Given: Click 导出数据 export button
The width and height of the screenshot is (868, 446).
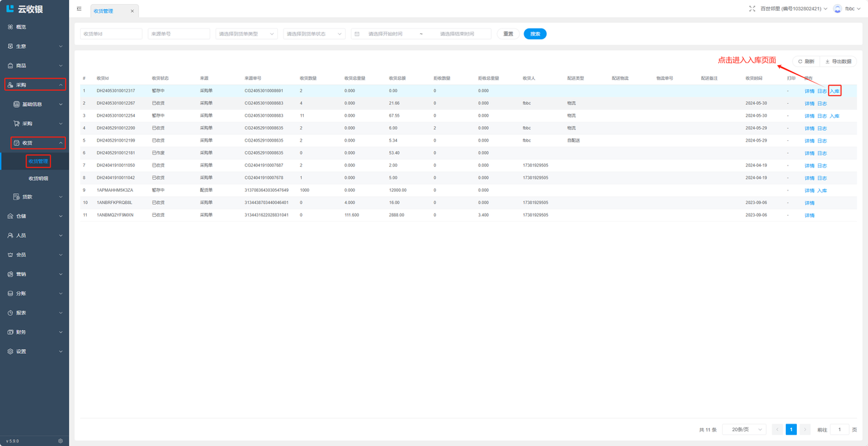Looking at the screenshot, I should click(838, 62).
